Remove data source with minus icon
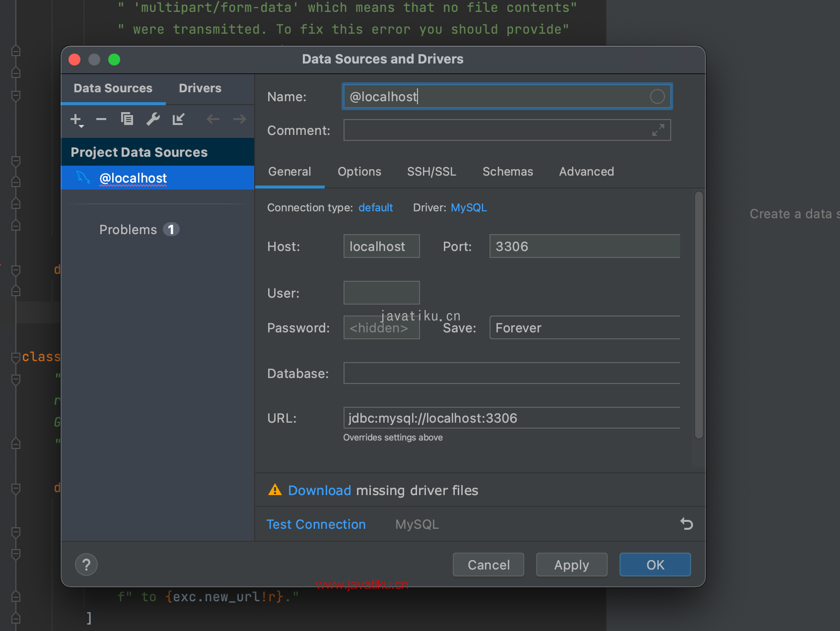 tap(101, 119)
